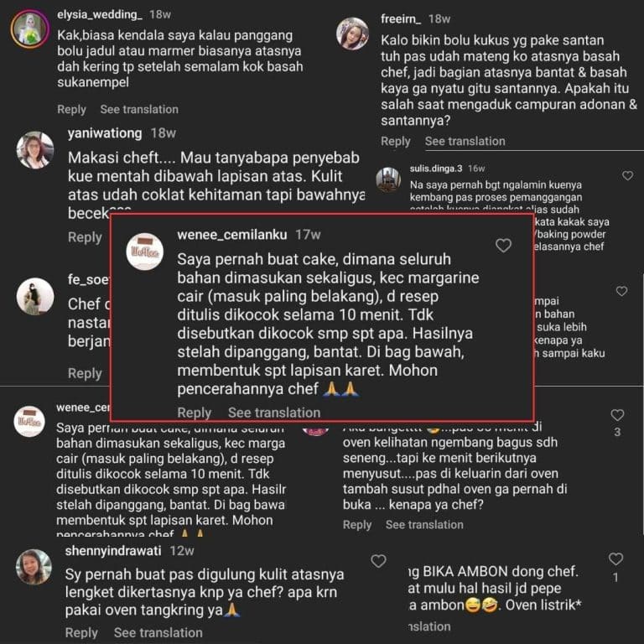This screenshot has width=644, height=644.
Task: Open freeirn_ profile avatar
Action: point(352,34)
